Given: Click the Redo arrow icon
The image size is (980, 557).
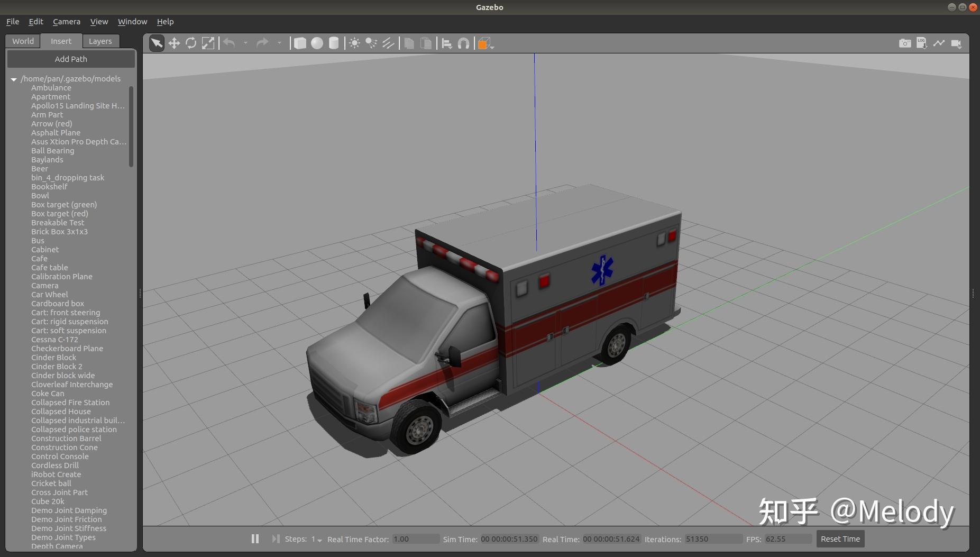Looking at the screenshot, I should pos(262,43).
